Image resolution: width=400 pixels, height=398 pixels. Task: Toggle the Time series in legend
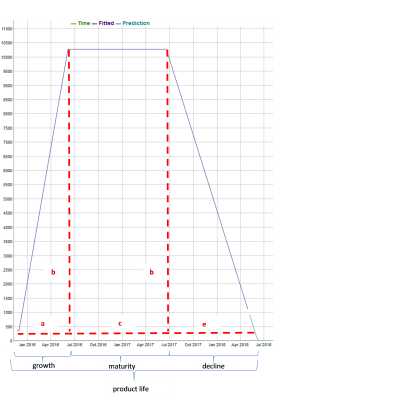click(x=80, y=23)
